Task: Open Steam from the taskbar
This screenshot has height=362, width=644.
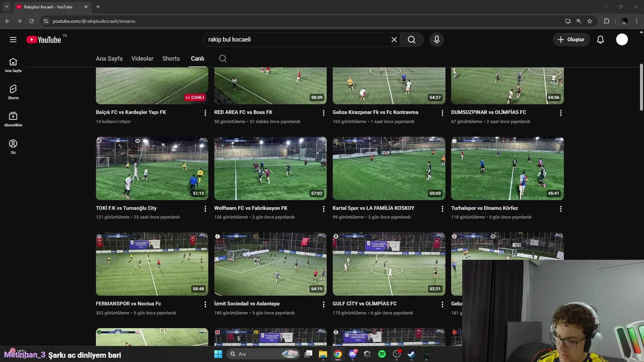Action: coord(411,354)
